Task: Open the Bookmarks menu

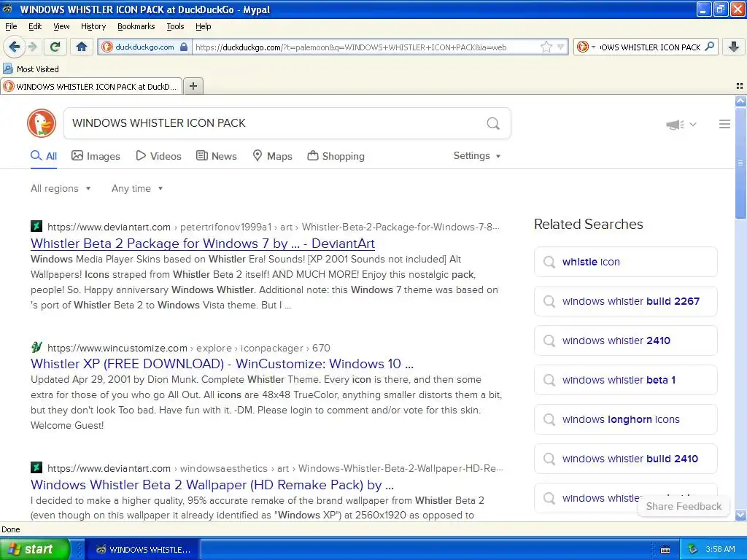Action: coord(136,26)
